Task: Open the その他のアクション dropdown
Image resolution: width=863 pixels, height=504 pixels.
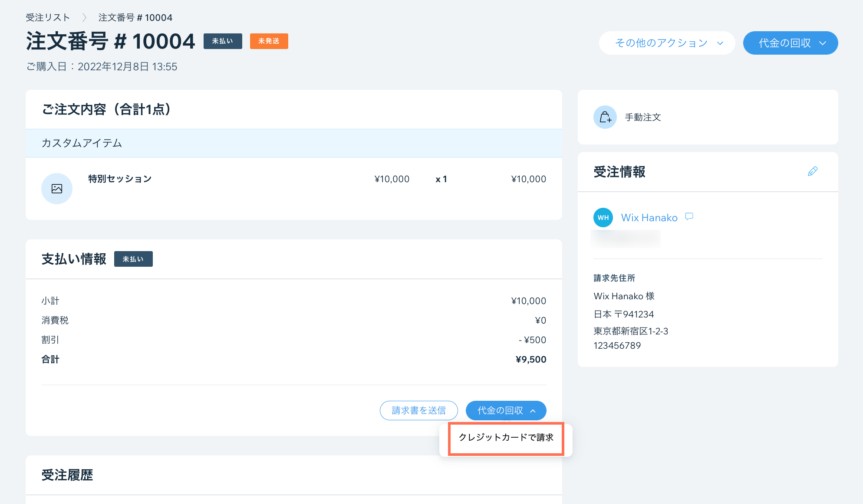Action: [667, 43]
